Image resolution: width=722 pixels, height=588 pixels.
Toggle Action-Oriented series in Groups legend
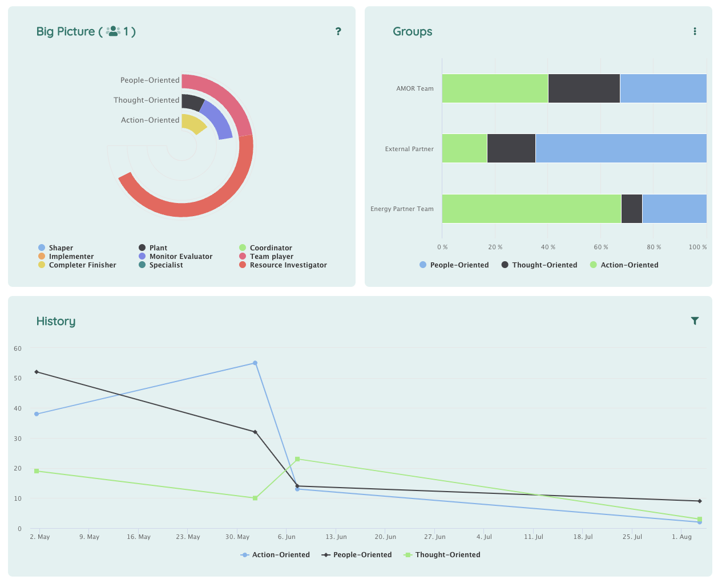[624, 265]
